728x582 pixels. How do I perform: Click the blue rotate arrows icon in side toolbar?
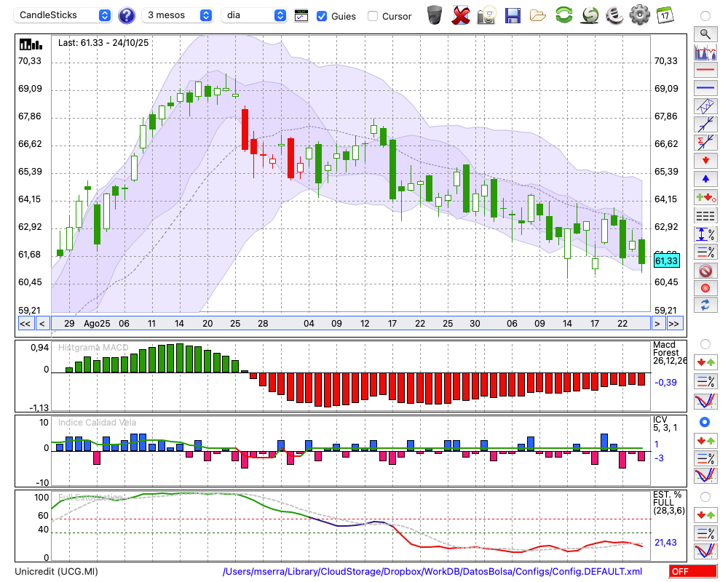[705, 306]
